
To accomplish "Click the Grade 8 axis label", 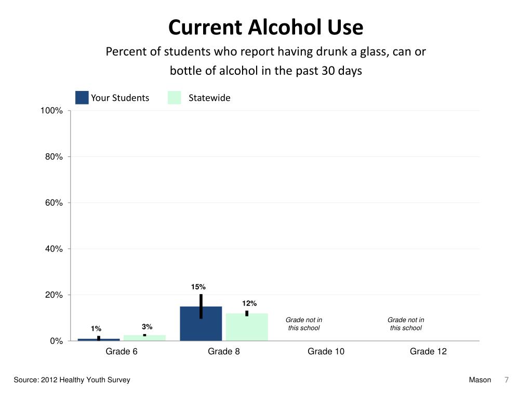I will click(224, 352).
